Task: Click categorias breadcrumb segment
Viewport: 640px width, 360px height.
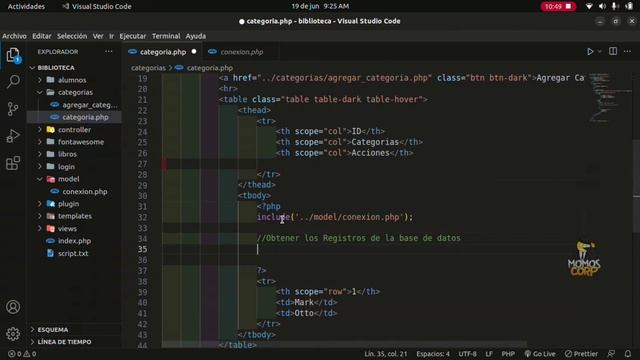Action: point(148,68)
